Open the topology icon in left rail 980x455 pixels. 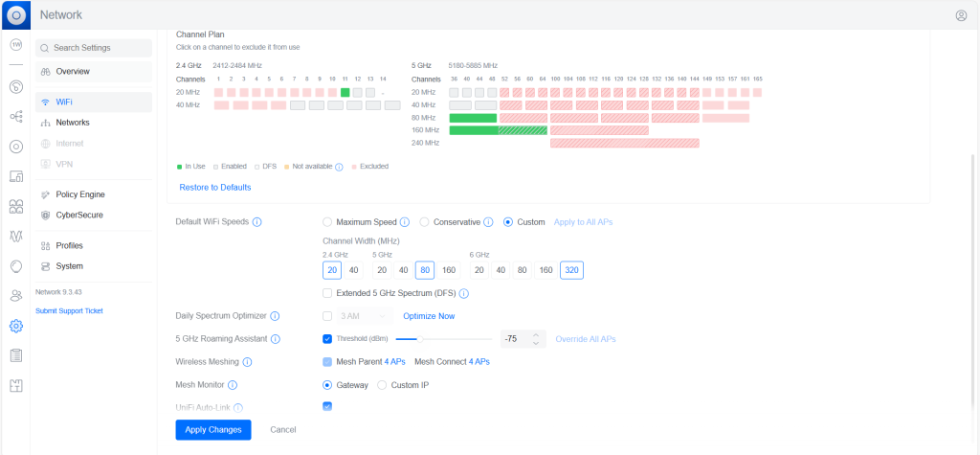15,116
